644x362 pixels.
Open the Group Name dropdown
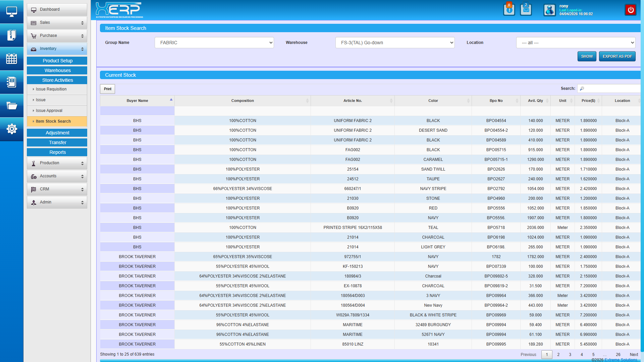click(214, 43)
